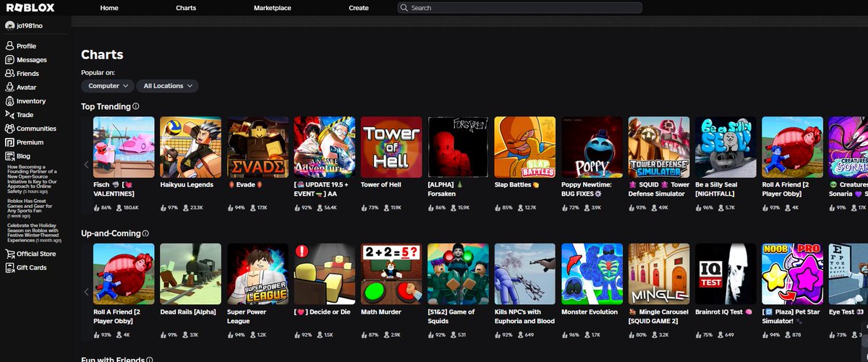This screenshot has height=362, width=868.
Task: Go to the Home tab
Action: (109, 8)
